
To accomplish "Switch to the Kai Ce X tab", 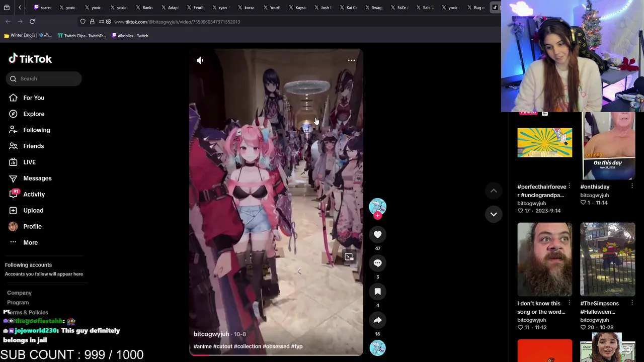I will tap(348, 8).
